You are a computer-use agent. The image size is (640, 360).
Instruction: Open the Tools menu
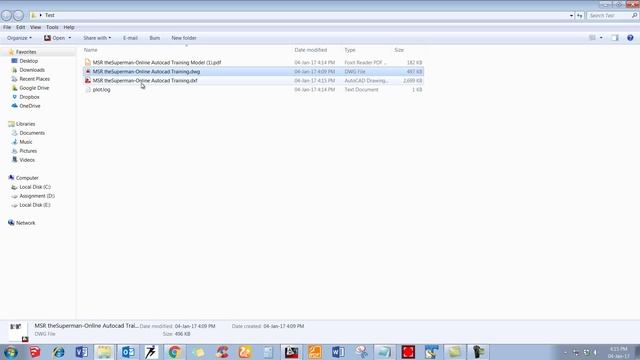tap(52, 27)
